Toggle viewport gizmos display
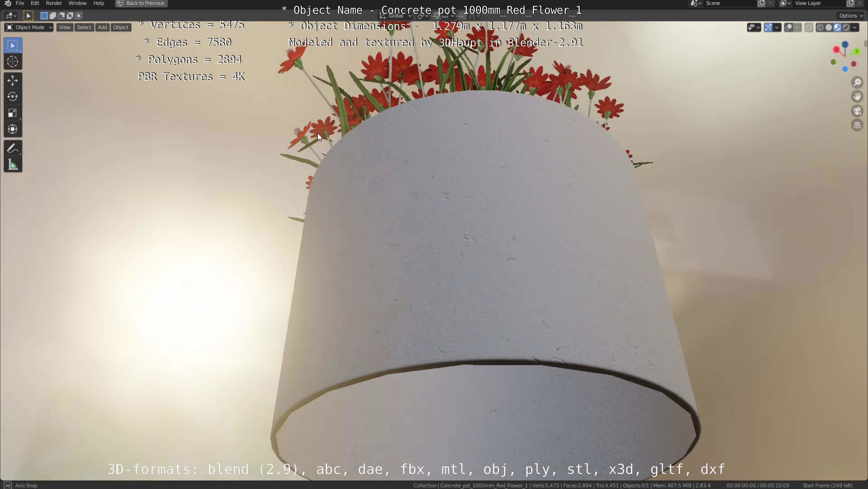Viewport: 868px width, 489px height. (768, 28)
